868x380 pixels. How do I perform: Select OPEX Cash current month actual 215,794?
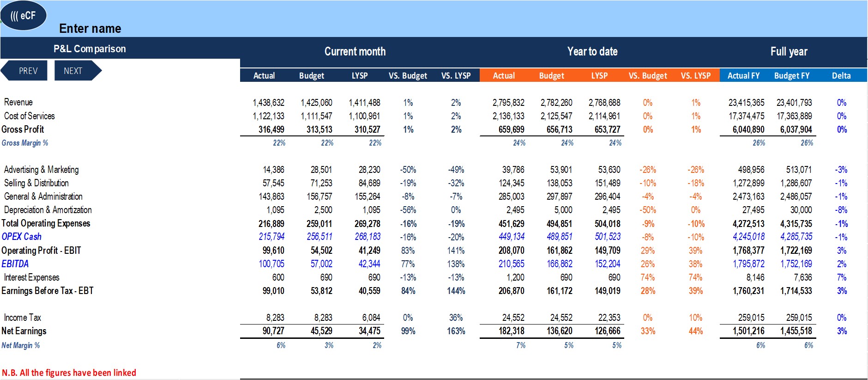click(x=271, y=237)
